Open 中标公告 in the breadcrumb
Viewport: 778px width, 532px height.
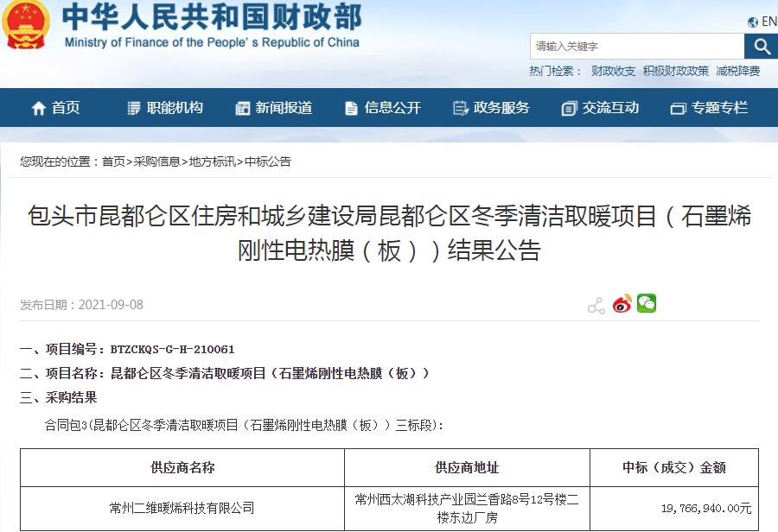coord(268,161)
